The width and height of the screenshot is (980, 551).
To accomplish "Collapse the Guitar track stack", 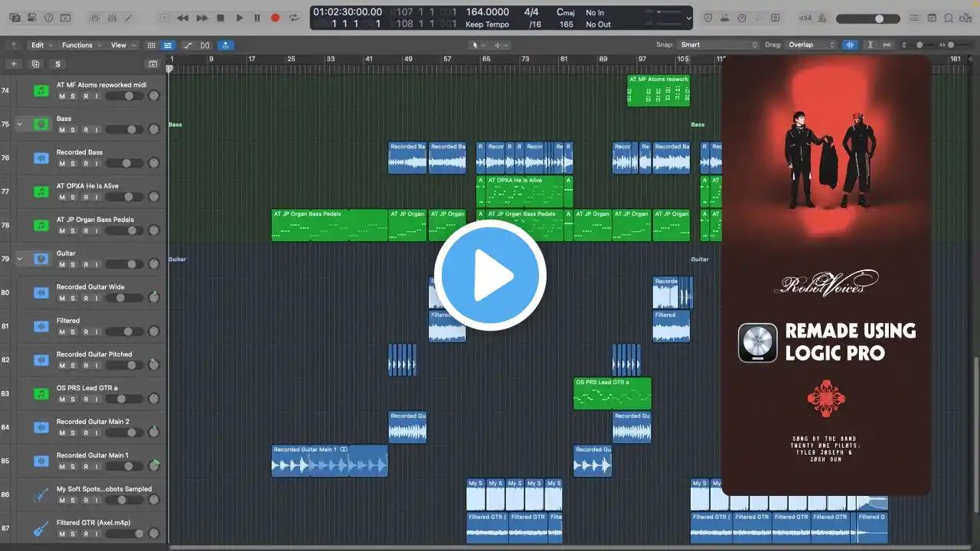I will point(21,259).
